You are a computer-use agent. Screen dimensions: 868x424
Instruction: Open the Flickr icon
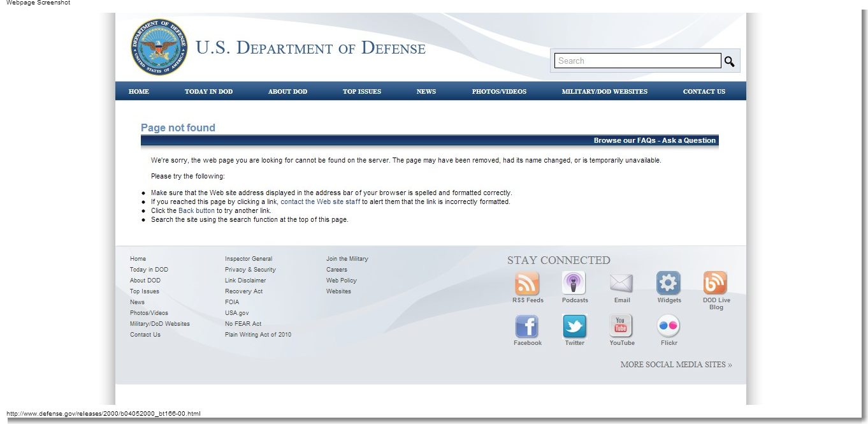tap(669, 326)
